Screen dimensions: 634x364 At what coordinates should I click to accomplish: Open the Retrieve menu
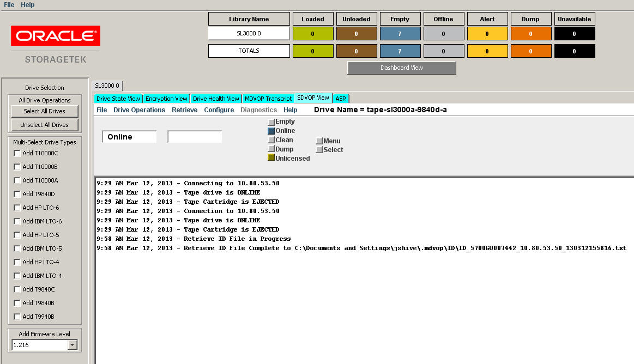click(x=184, y=110)
